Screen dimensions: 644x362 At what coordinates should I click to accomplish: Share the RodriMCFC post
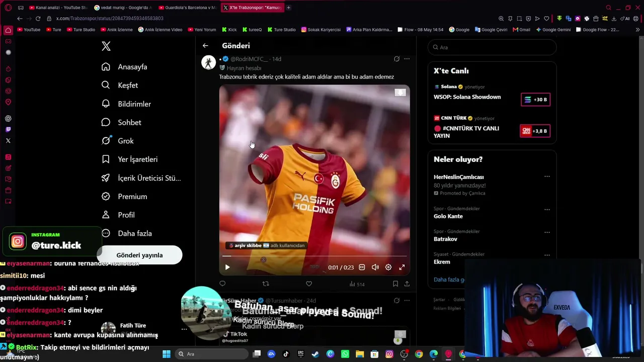(x=407, y=284)
